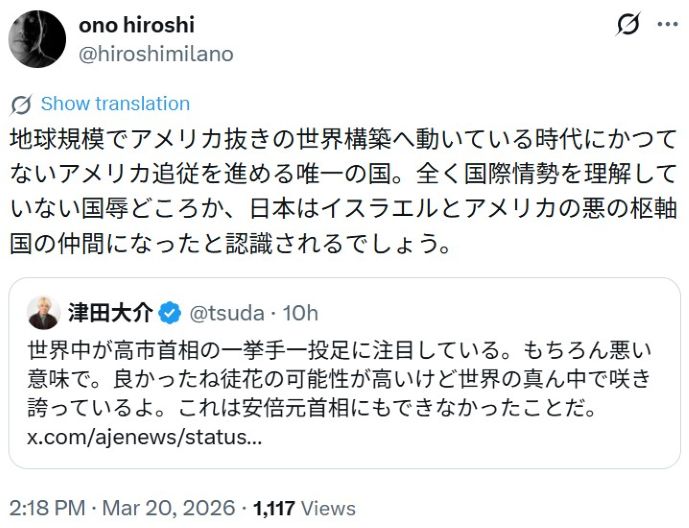Click the Grok icon beside the ellipsis
Viewport: 689px width, 528px height.
point(628,25)
